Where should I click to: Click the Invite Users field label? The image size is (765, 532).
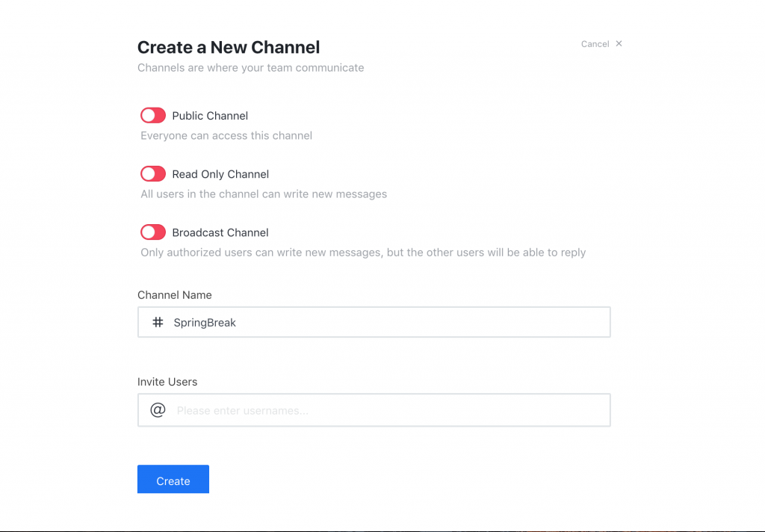pyautogui.click(x=167, y=382)
